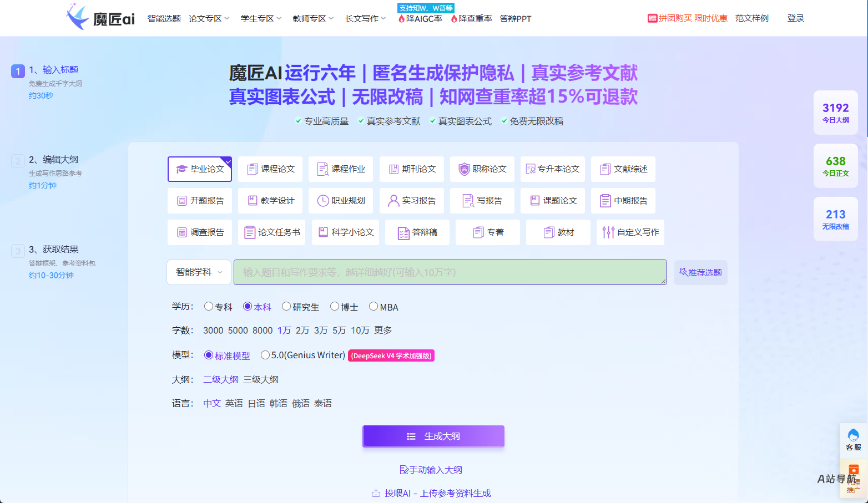Open the 降查重率 nav item
Viewport: 868px width, 503px height.
(471, 19)
